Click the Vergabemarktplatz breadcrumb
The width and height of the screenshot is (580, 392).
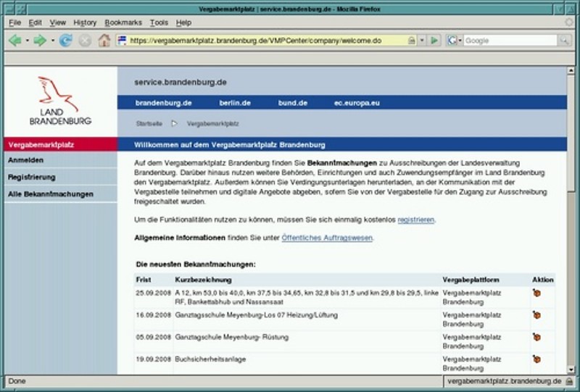tap(212, 123)
